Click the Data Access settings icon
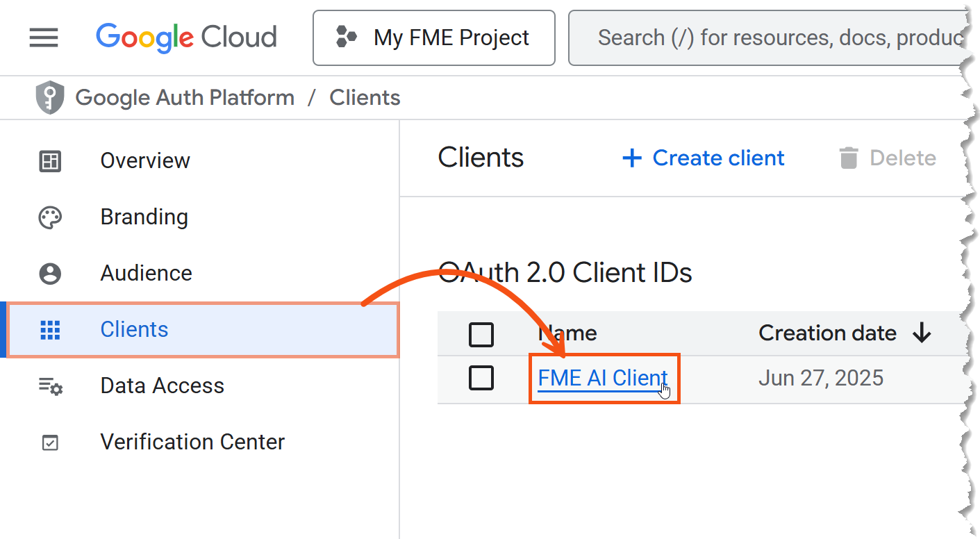 50,386
